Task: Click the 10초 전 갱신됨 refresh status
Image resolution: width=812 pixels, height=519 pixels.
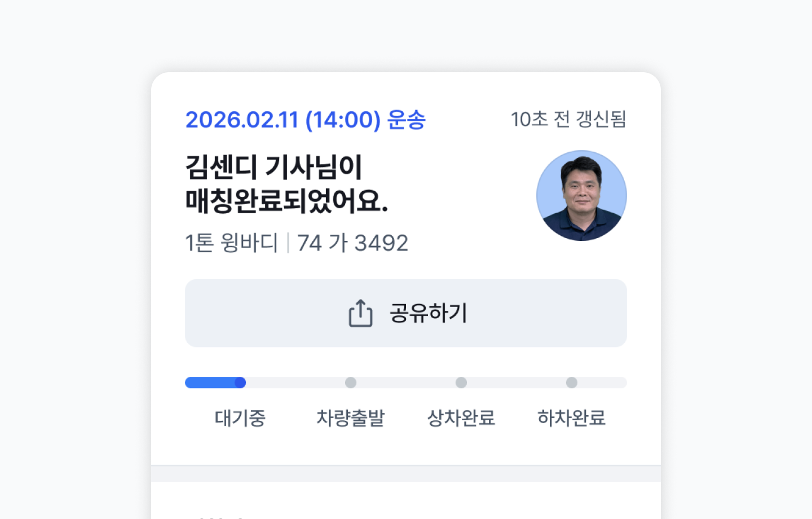Action: click(568, 120)
